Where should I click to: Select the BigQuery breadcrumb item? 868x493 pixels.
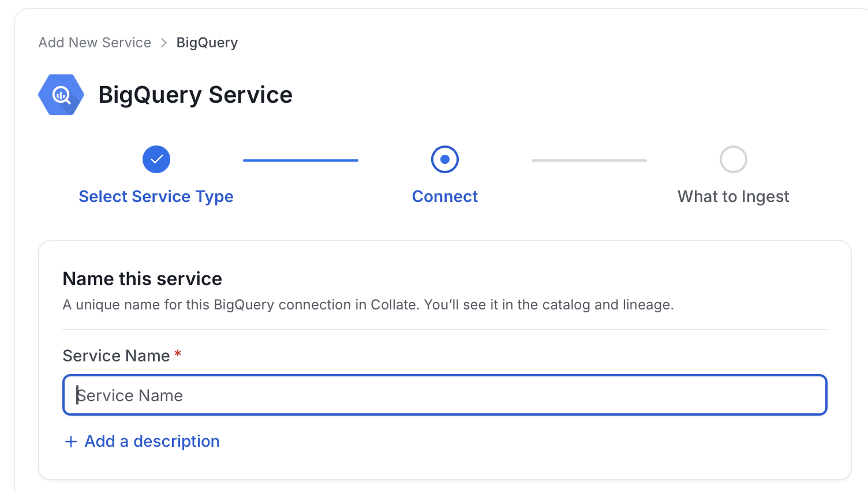click(x=207, y=43)
